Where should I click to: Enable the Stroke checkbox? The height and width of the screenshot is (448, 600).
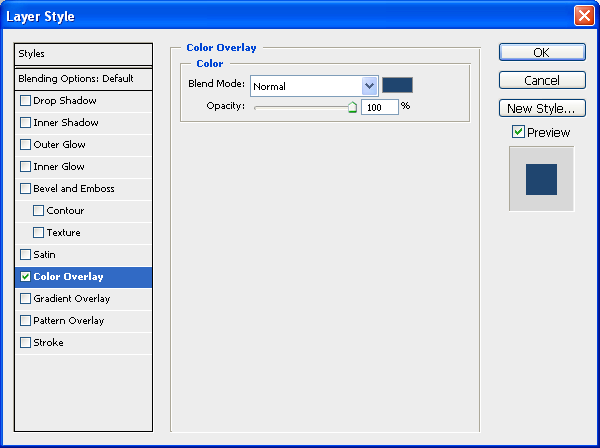click(x=25, y=342)
